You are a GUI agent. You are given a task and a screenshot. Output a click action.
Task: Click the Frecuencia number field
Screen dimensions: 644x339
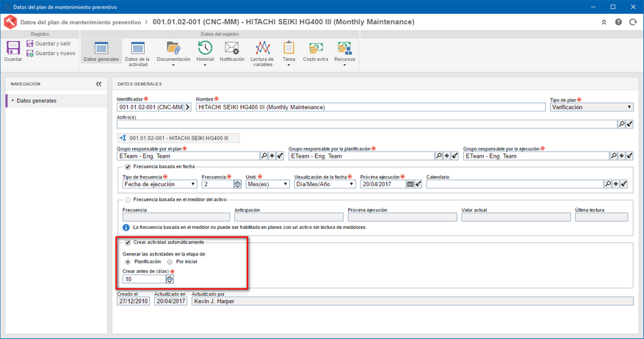pos(217,184)
